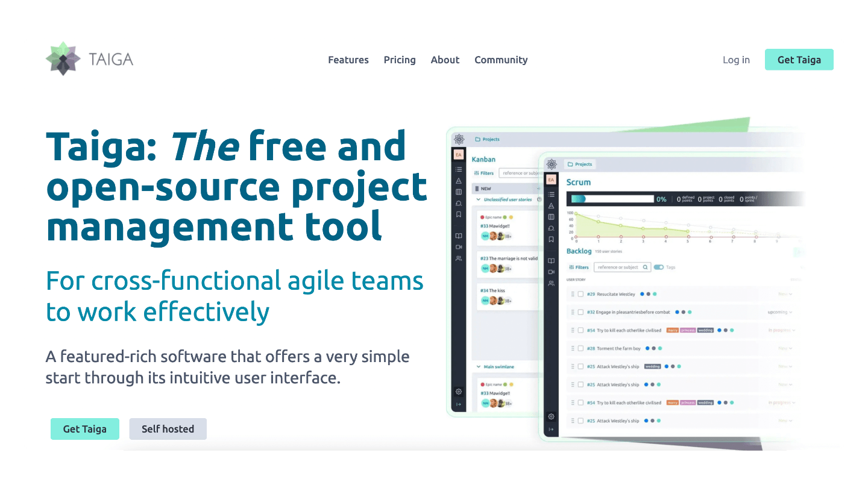Select the list icon in Scrum sidebar

(551, 195)
